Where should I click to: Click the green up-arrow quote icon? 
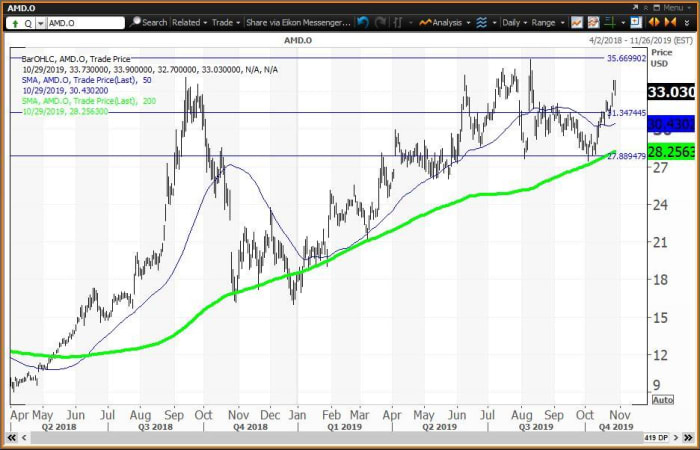tap(15, 23)
